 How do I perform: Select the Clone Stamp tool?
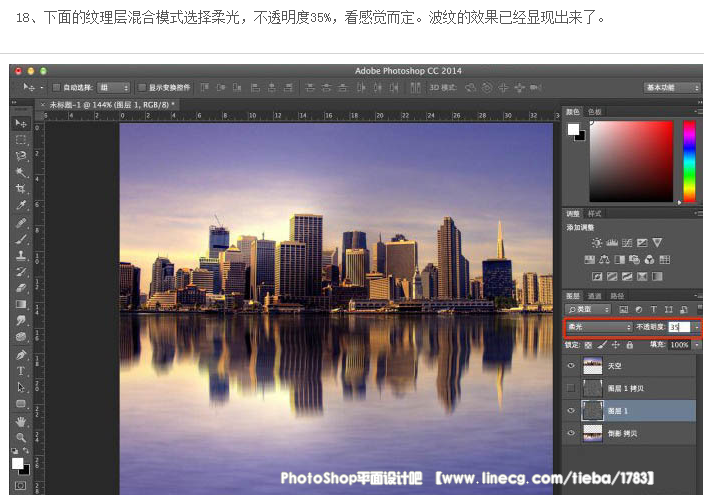21,255
